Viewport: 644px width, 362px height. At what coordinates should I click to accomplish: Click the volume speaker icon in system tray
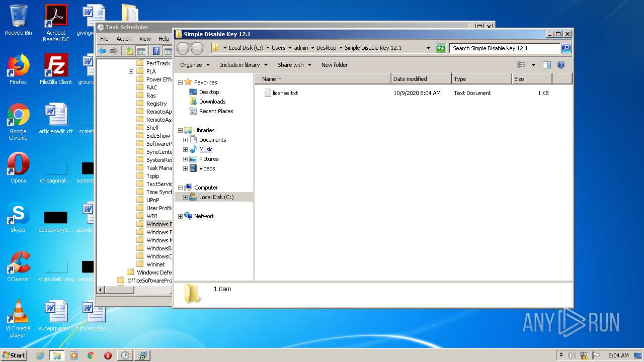point(572,355)
